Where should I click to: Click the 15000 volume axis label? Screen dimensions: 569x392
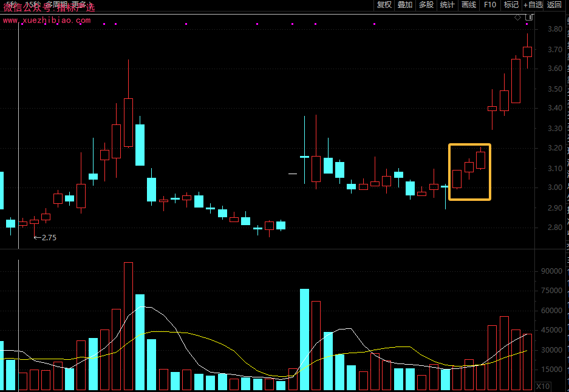[551, 370]
